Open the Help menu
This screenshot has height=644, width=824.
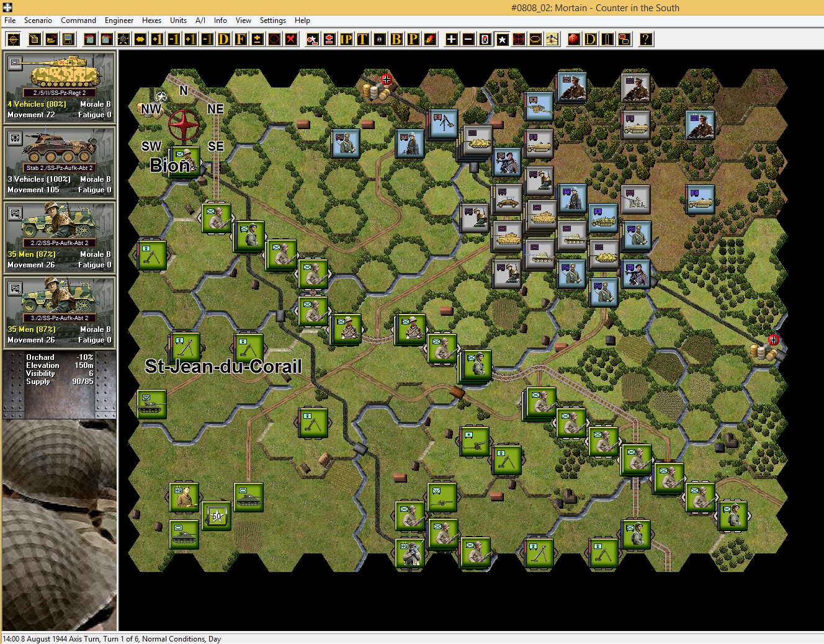[x=302, y=20]
